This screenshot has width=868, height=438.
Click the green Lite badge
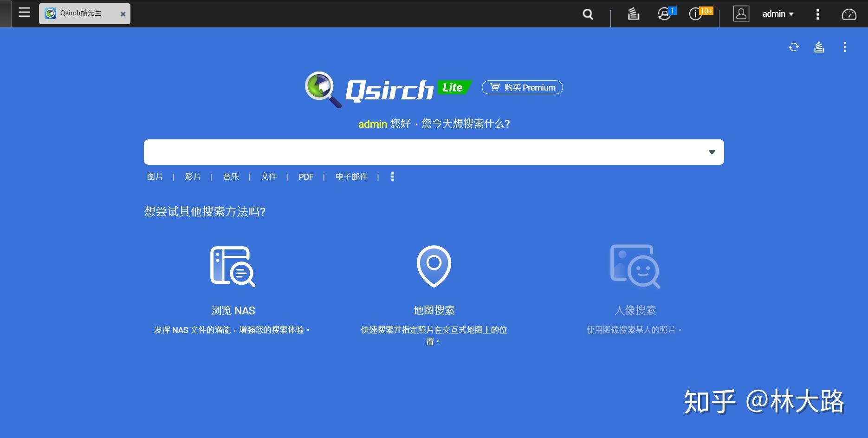454,87
